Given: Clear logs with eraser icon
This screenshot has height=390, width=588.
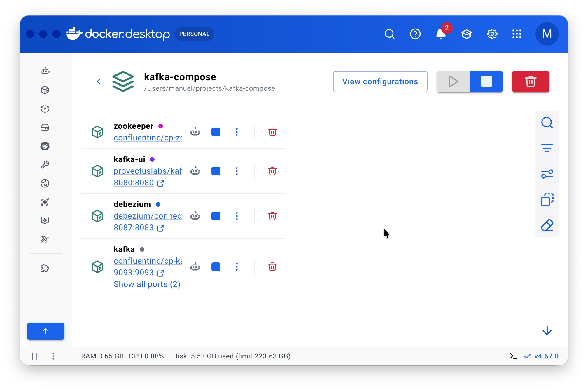Looking at the screenshot, I should point(547,225).
